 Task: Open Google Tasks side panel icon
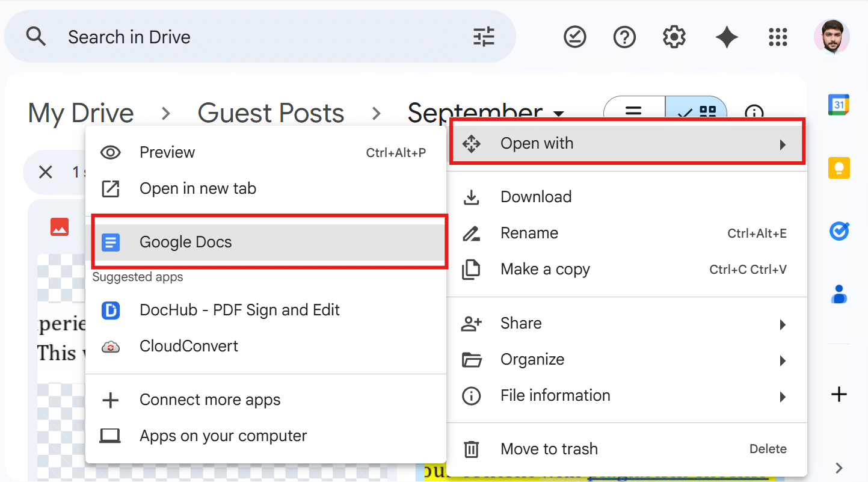point(839,231)
